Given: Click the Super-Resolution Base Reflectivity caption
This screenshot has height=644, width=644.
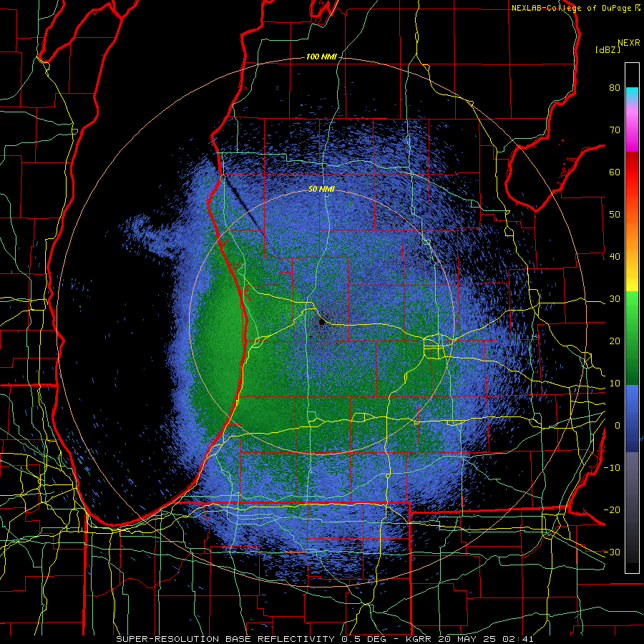Looking at the screenshot, I should (325, 639).
